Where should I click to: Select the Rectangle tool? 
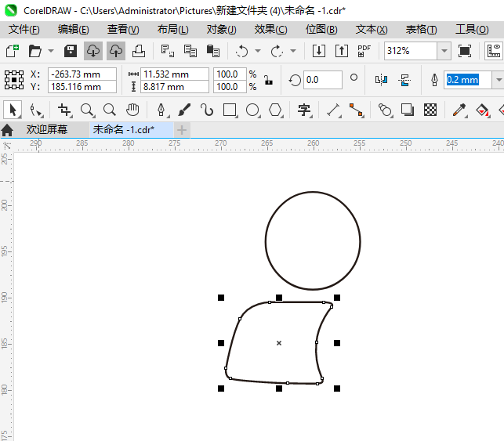pyautogui.click(x=230, y=110)
